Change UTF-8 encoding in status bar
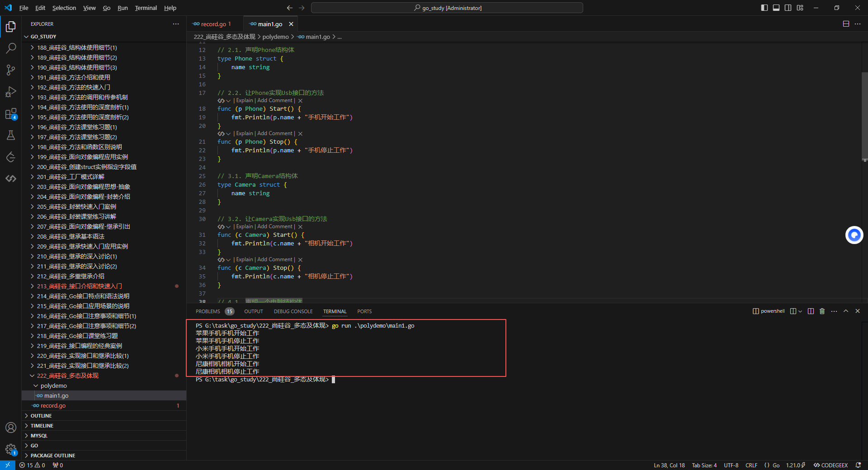 coord(731,465)
